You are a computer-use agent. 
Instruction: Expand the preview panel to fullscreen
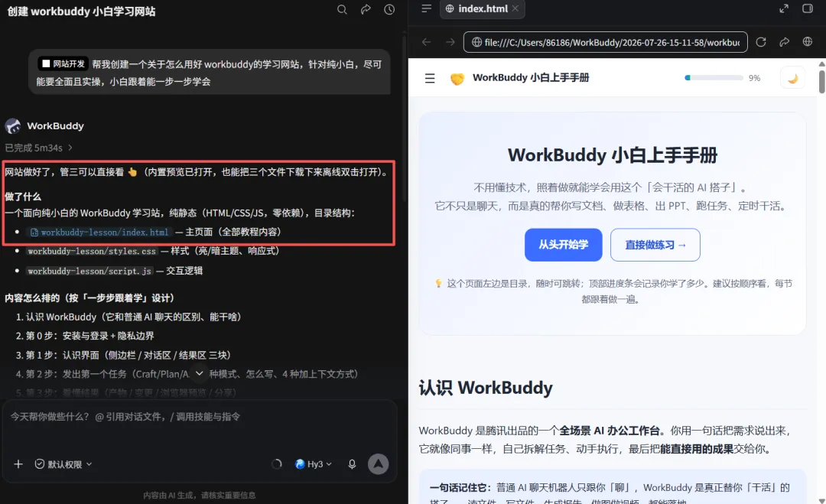click(x=784, y=8)
